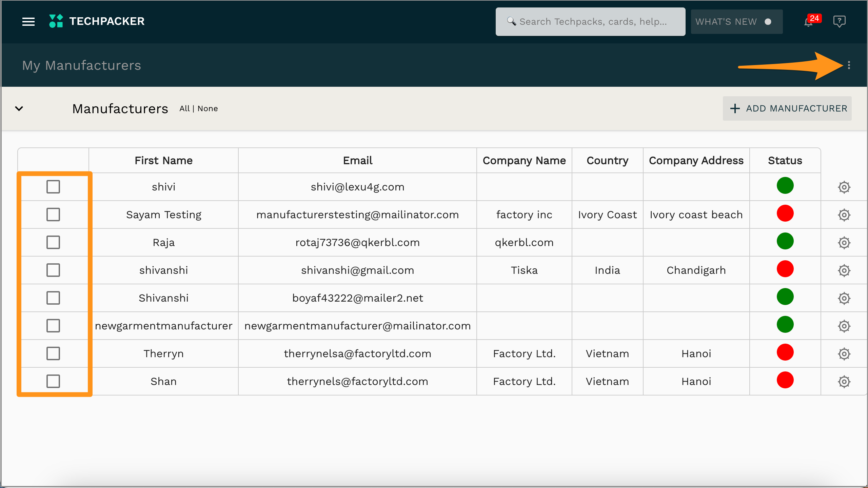The width and height of the screenshot is (868, 488).
Task: Click the email shivi@lexu4g.com
Action: 357,187
